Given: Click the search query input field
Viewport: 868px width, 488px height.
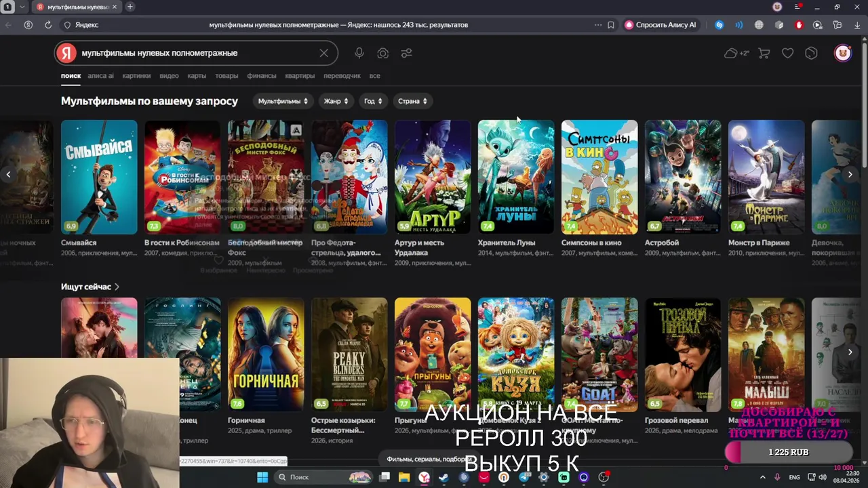Looking at the screenshot, I should pyautogui.click(x=197, y=53).
